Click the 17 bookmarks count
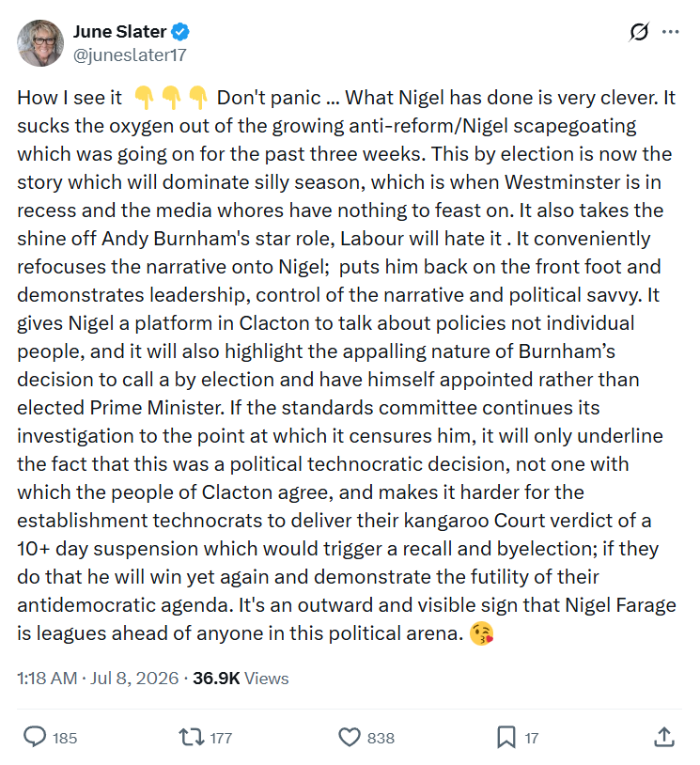Viewport: 700px width, 765px height. [532, 738]
